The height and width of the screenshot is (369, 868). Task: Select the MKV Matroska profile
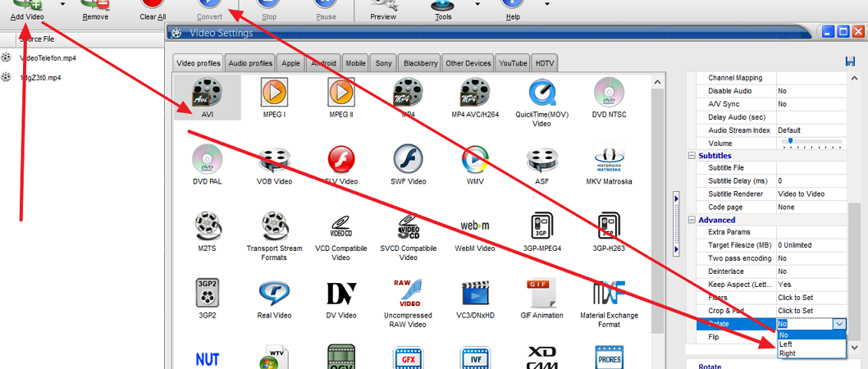tap(609, 164)
